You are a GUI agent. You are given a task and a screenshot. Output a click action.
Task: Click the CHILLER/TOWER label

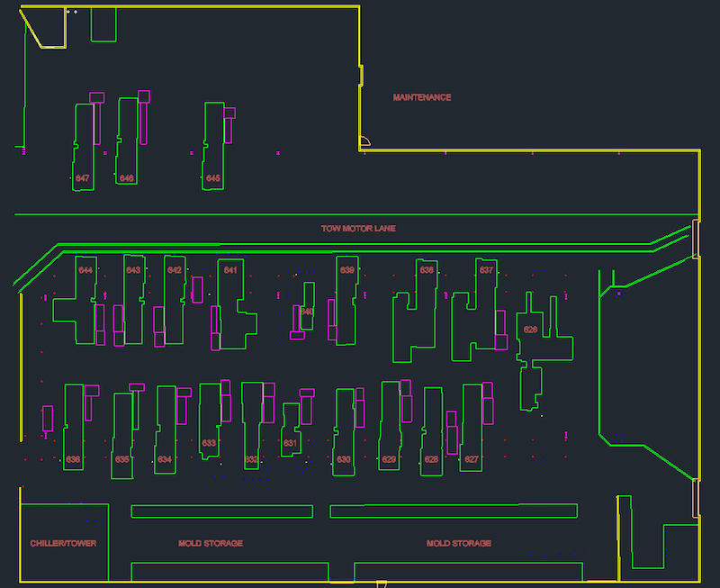(x=63, y=544)
